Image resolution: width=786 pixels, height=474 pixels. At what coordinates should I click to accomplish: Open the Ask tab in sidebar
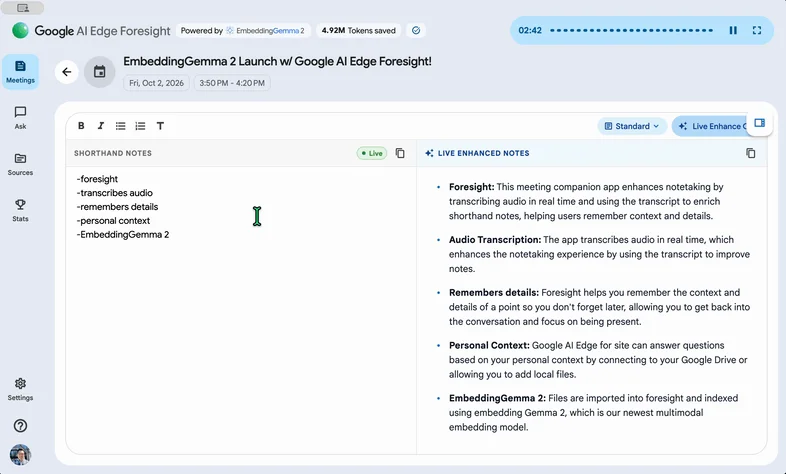coord(20,118)
